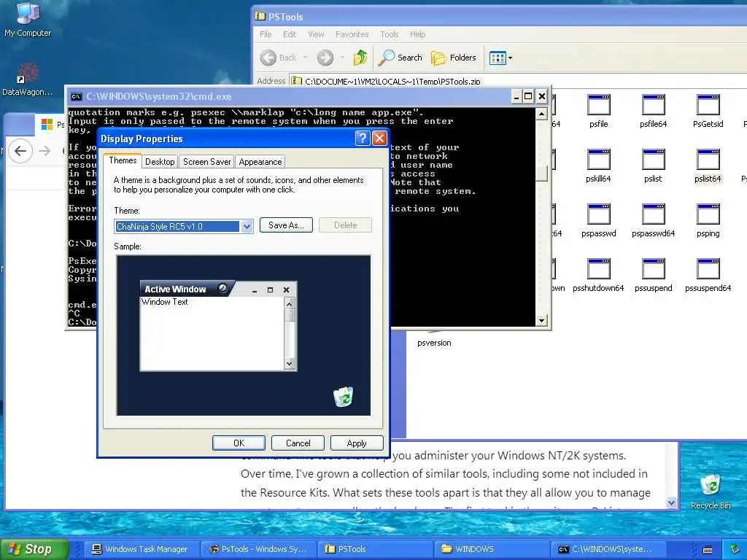Switch to the Screen Saver tab
Screen dimensions: 747x560
206,162
